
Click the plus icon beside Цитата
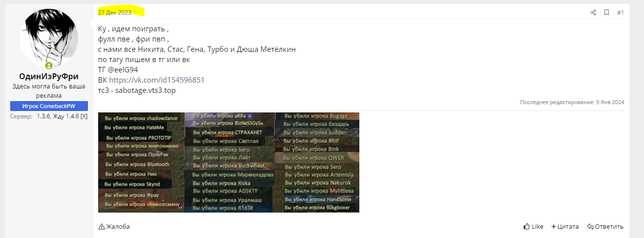coord(553,227)
